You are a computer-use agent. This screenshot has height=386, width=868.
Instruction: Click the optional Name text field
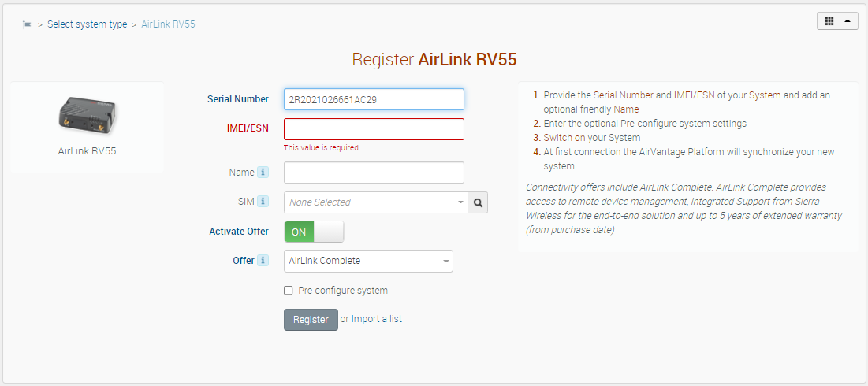pyautogui.click(x=374, y=173)
